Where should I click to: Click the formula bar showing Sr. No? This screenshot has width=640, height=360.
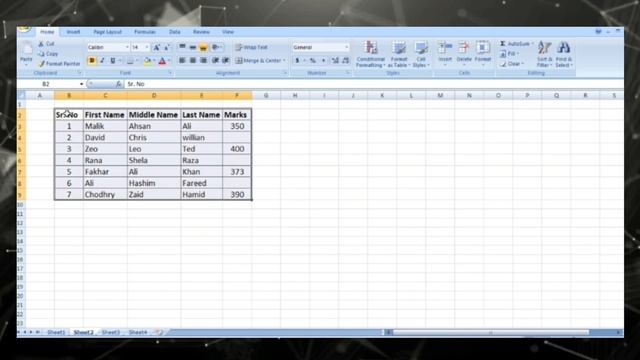(373, 84)
